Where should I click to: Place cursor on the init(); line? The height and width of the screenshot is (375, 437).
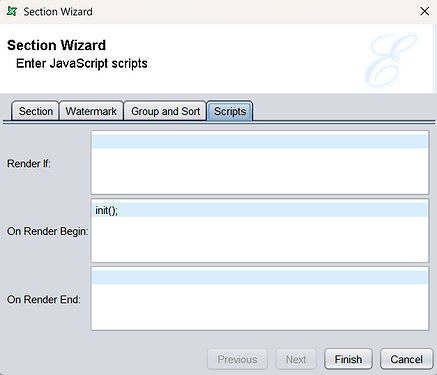260,210
